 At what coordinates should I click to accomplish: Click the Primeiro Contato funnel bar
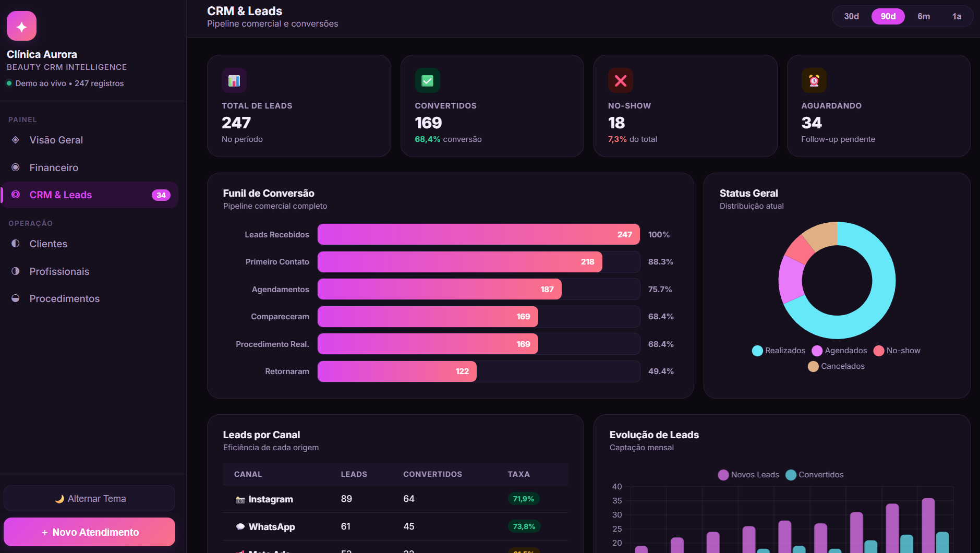coord(460,262)
